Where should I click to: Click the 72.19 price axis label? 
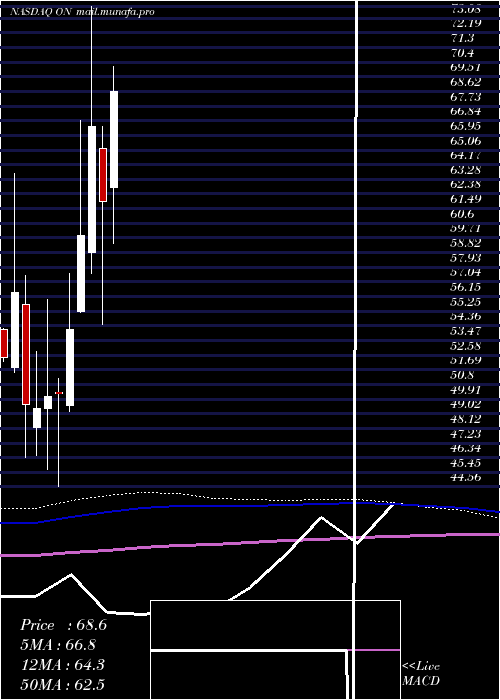[x=465, y=23]
